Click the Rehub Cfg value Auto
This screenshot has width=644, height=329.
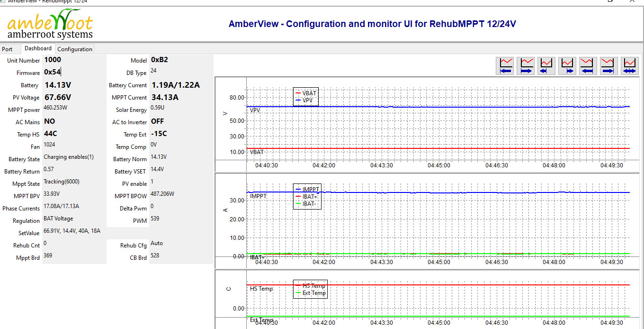pos(157,243)
